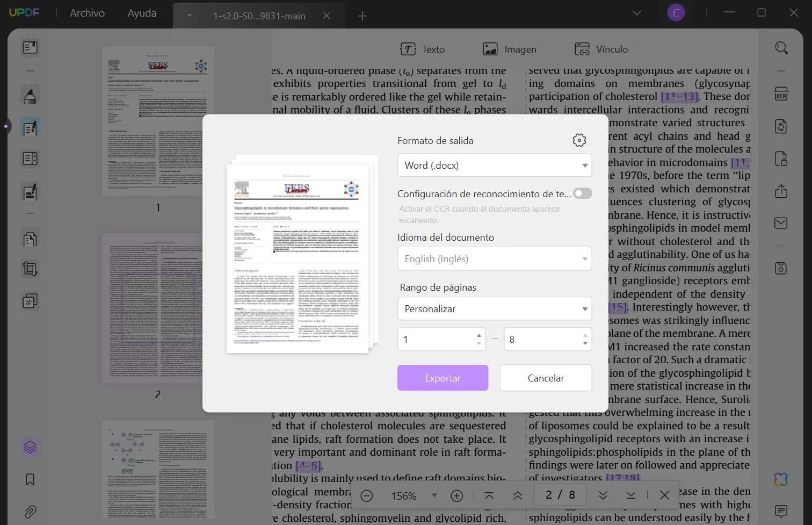The width and height of the screenshot is (812, 525).
Task: Open the form fill and sign tool
Action: [x=30, y=192]
